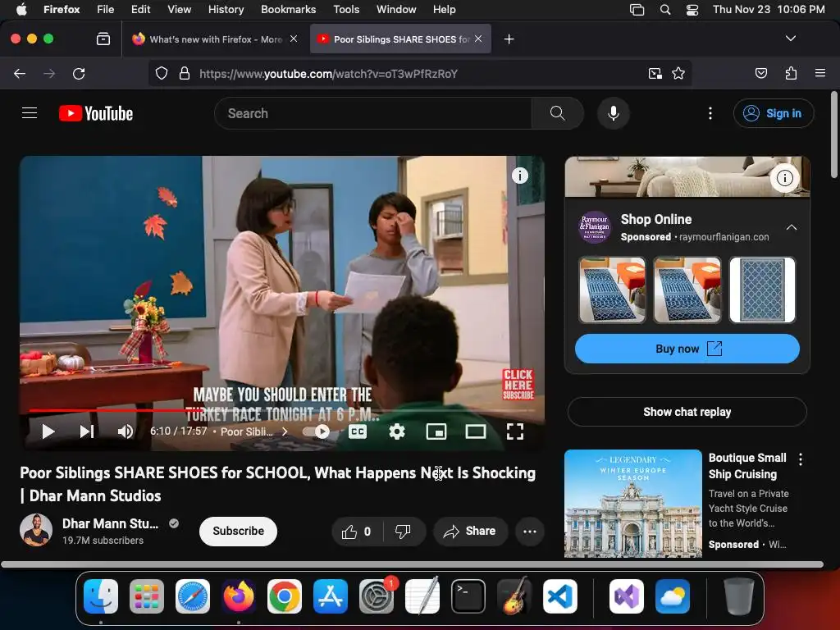Start voice search with microphone

coord(614,113)
